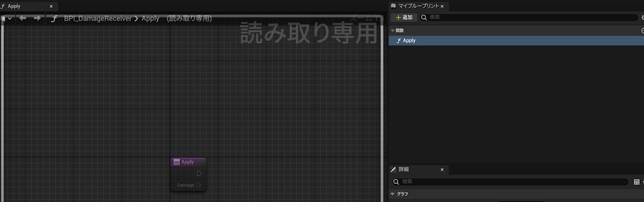Select the Apply node header in graph
This screenshot has width=644, height=202.
coord(188,162)
